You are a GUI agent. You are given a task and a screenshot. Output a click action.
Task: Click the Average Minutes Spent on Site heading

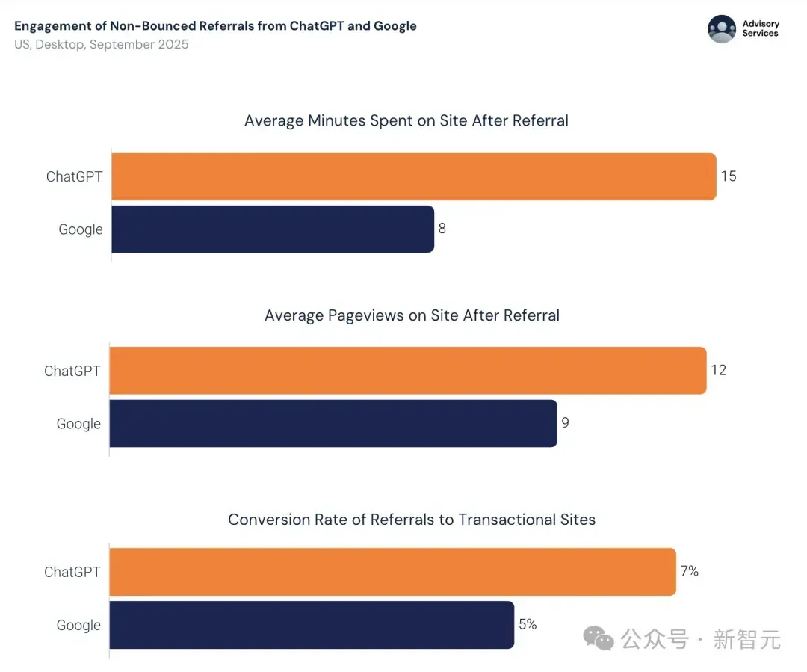(406, 120)
